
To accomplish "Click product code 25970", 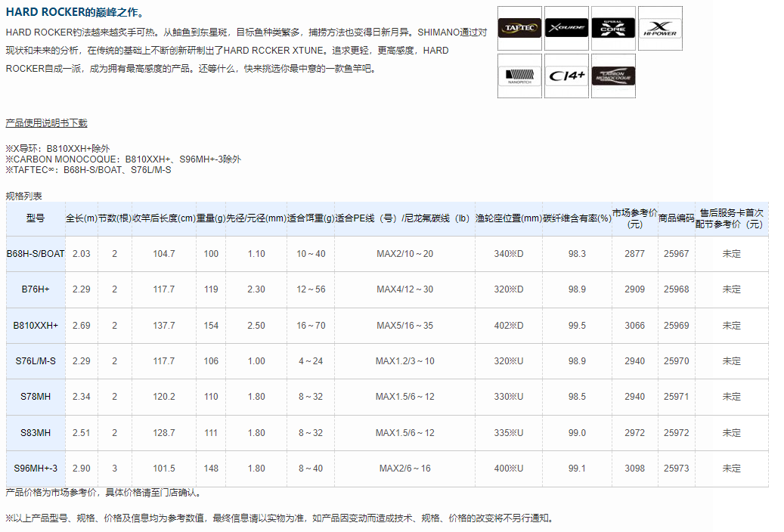I will tap(676, 361).
